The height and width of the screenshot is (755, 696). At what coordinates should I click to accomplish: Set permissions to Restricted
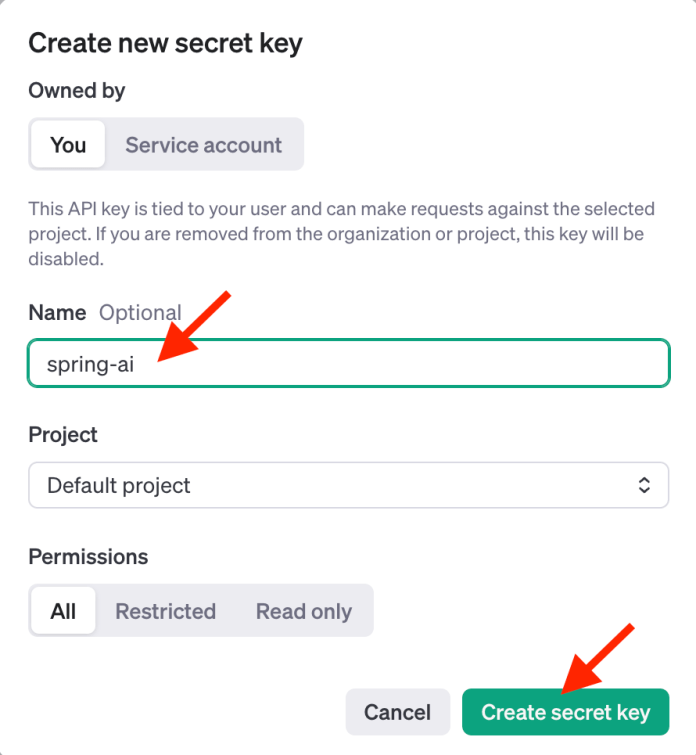tap(165, 611)
